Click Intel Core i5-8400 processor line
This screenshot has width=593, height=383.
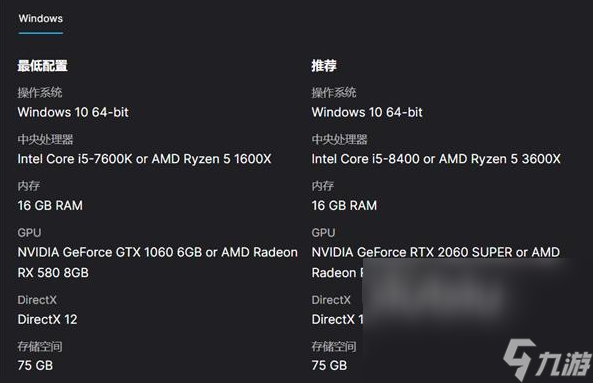tap(436, 159)
